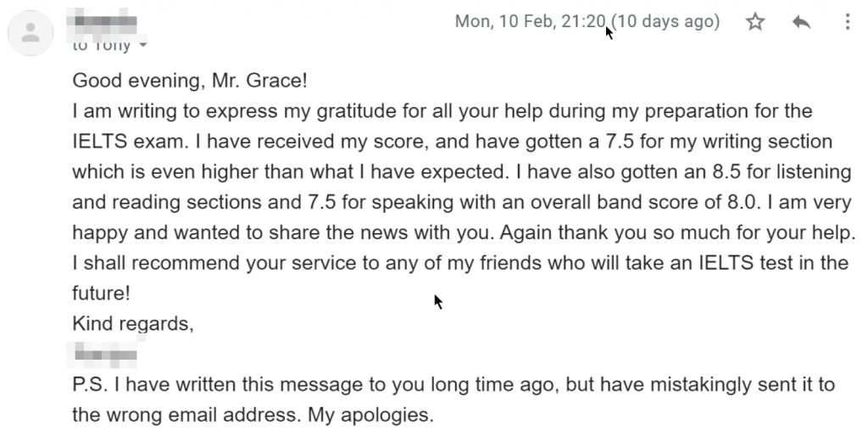Click 'IELTS exam' in the message body

pyautogui.click(x=128, y=142)
